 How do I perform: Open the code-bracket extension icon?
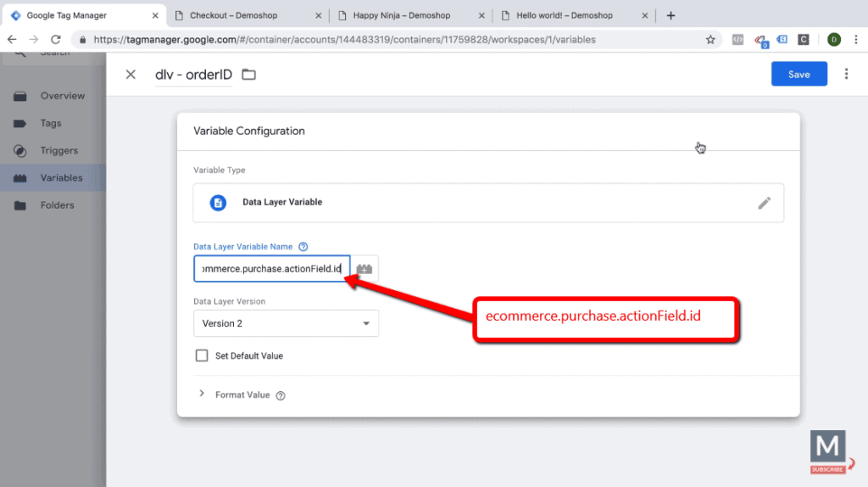[737, 39]
